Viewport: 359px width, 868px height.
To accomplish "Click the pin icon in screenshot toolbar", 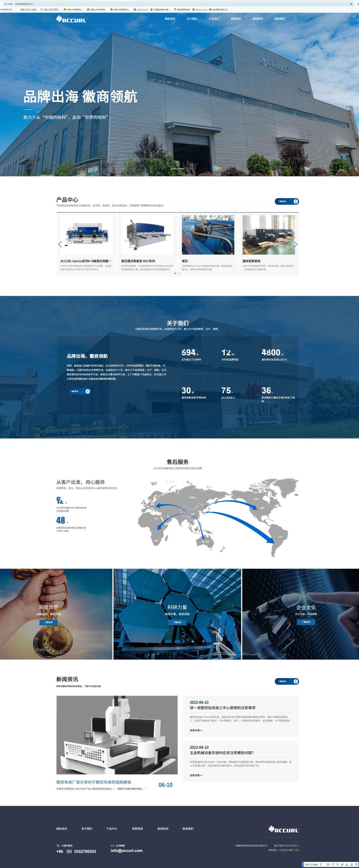I will [x=342, y=864].
